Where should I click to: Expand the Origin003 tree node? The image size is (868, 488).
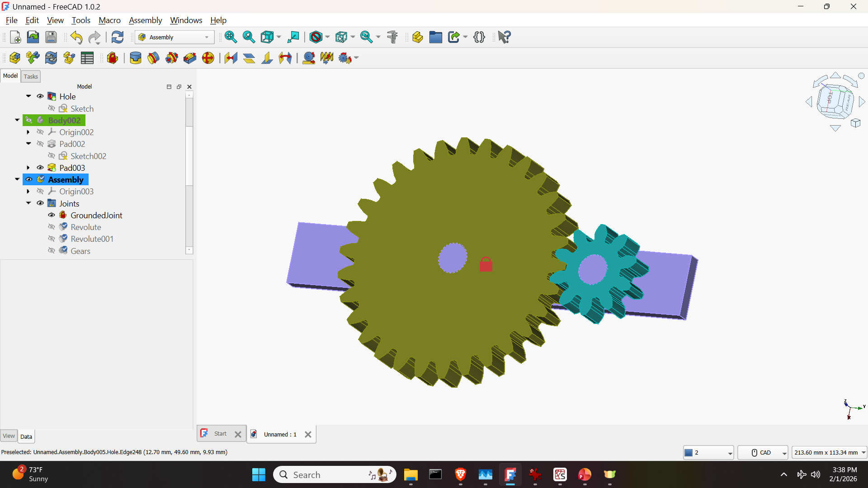tap(28, 192)
